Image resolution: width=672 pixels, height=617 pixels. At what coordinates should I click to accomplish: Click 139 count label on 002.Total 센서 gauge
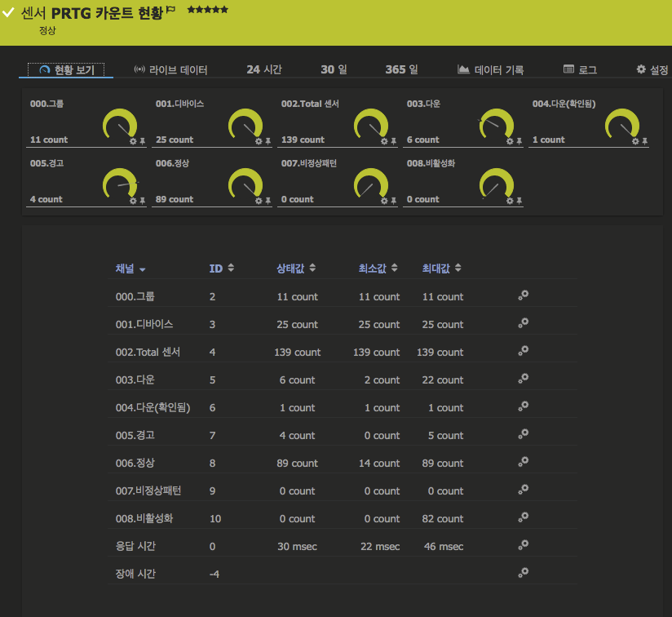tap(303, 140)
